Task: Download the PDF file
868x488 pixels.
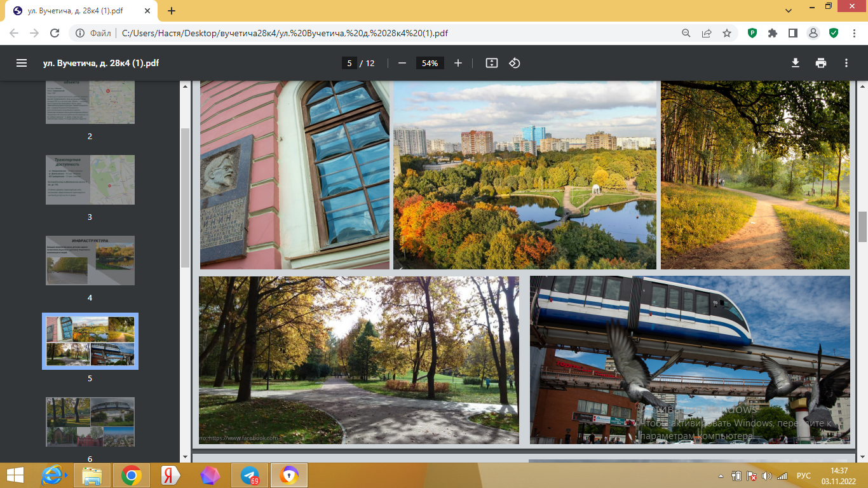Action: click(x=795, y=63)
